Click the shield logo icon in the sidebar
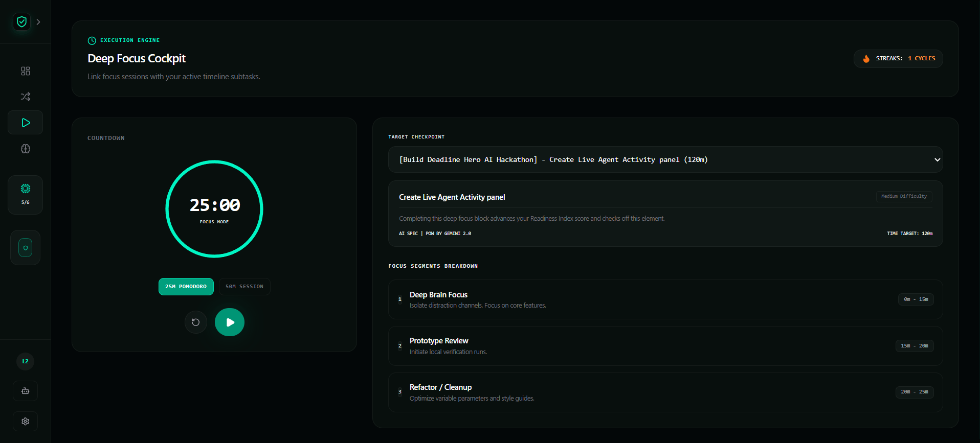This screenshot has height=443, width=980. 21,21
